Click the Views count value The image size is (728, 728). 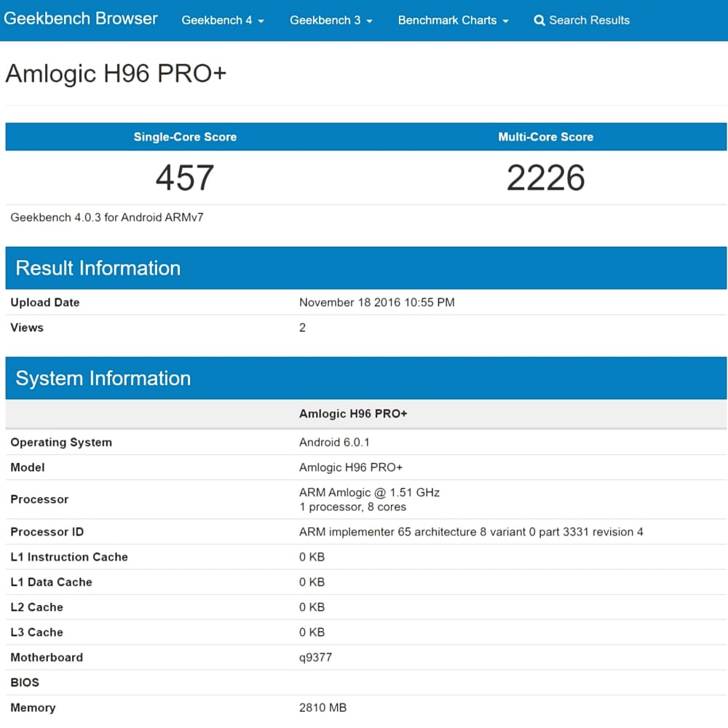click(x=303, y=328)
